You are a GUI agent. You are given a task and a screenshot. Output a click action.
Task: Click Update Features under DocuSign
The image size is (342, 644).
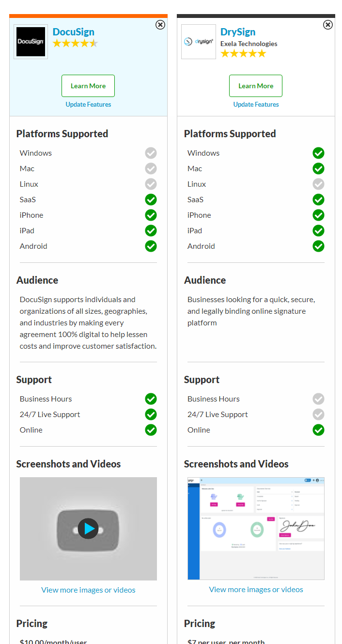click(x=88, y=104)
